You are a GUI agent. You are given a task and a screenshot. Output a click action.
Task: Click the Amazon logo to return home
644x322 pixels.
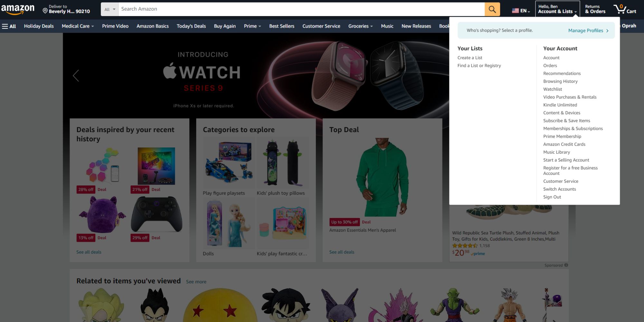(18, 9)
